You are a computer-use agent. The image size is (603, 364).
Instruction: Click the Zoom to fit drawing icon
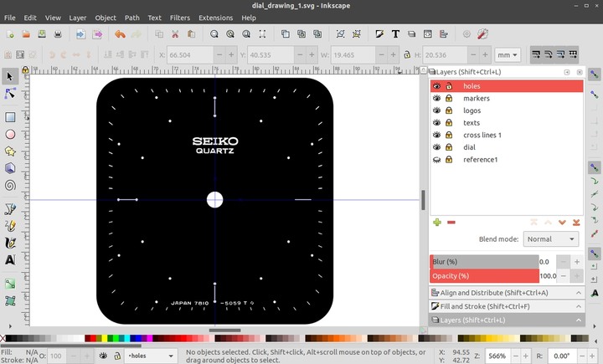tap(230, 34)
